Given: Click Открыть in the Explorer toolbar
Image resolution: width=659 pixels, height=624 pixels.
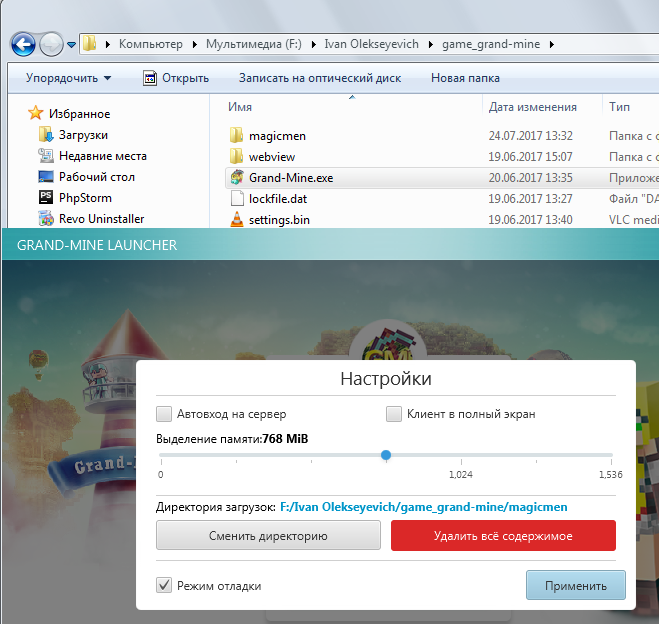Looking at the screenshot, I should 185,78.
